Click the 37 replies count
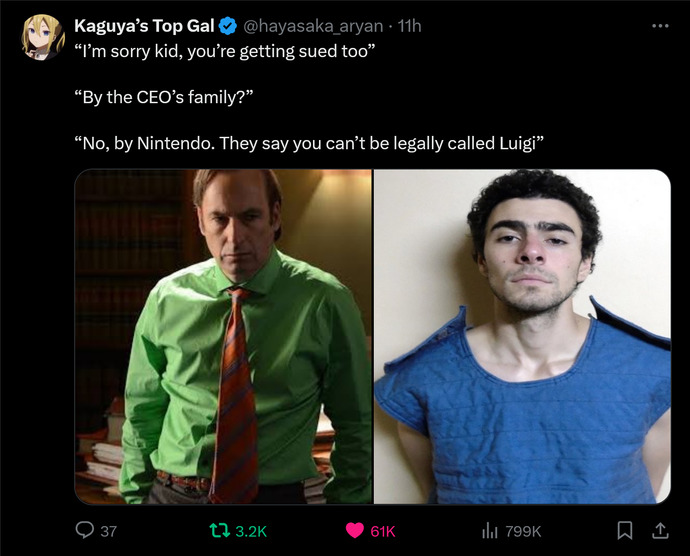The width and height of the screenshot is (690, 556). tap(108, 531)
